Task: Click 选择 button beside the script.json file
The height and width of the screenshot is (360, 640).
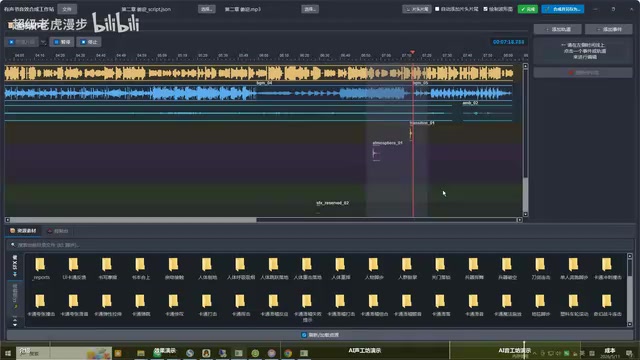Action: pos(207,9)
